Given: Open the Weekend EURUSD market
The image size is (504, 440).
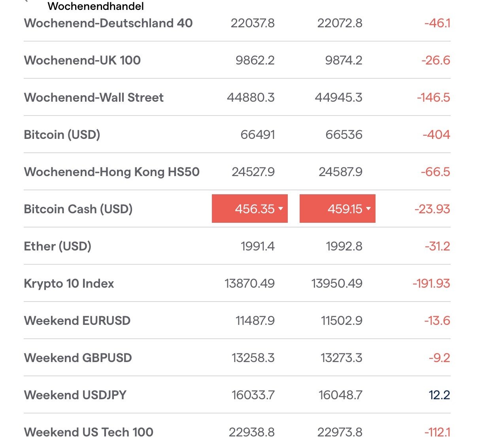Looking at the screenshot, I should click(77, 321).
